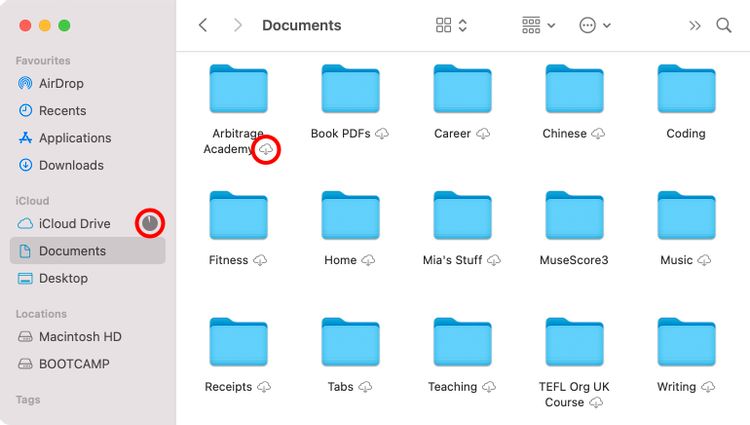This screenshot has height=425, width=750.
Task: Click the Recents clock icon
Action: [25, 110]
